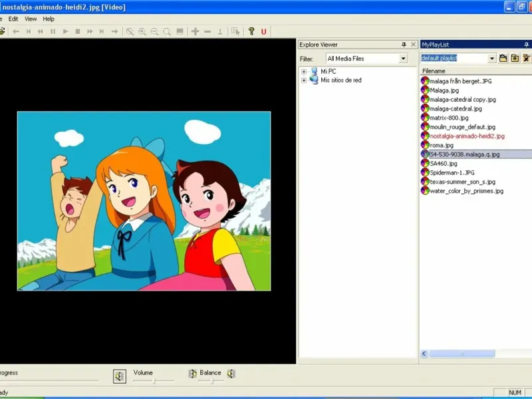532x399 pixels.
Task: Toggle the mute speaker button
Action: (118, 376)
